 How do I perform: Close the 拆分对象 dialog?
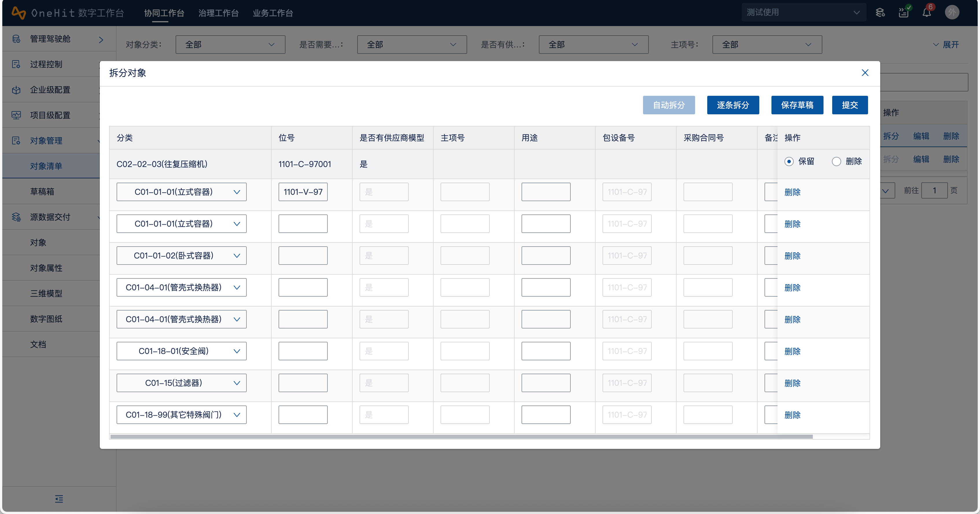point(865,73)
